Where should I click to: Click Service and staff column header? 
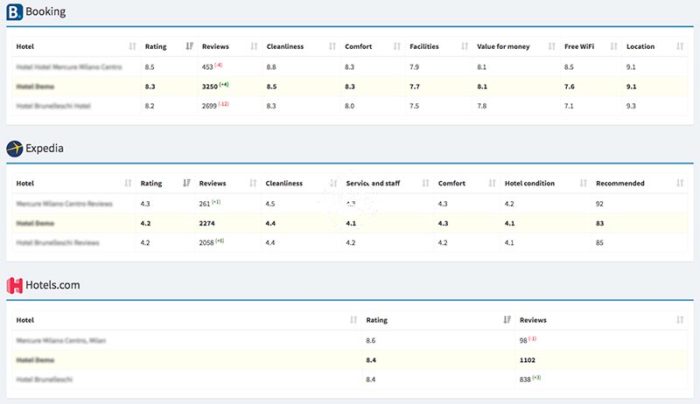373,183
